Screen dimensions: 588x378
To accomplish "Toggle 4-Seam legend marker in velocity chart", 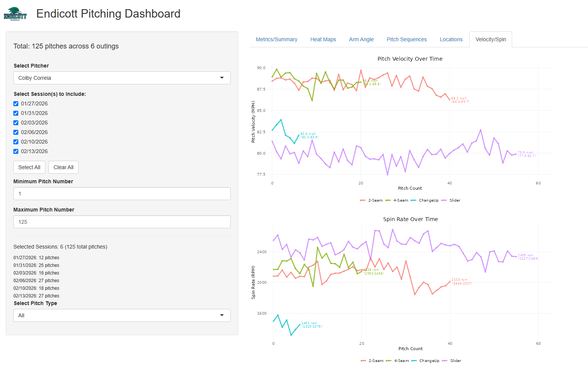I will tap(388, 200).
